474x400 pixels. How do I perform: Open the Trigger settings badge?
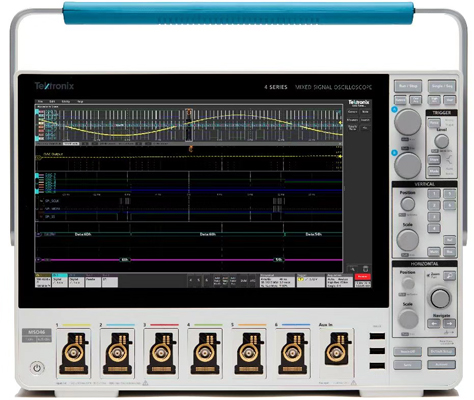click(x=311, y=281)
